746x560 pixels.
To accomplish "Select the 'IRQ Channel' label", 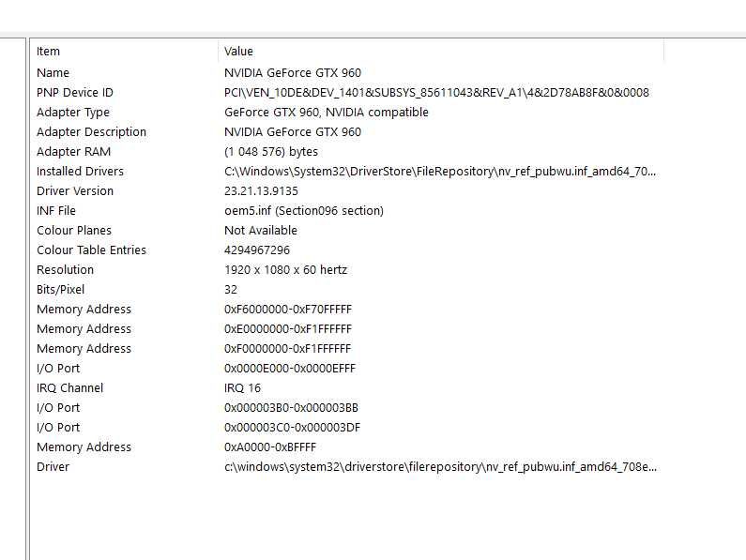I will click(70, 387).
